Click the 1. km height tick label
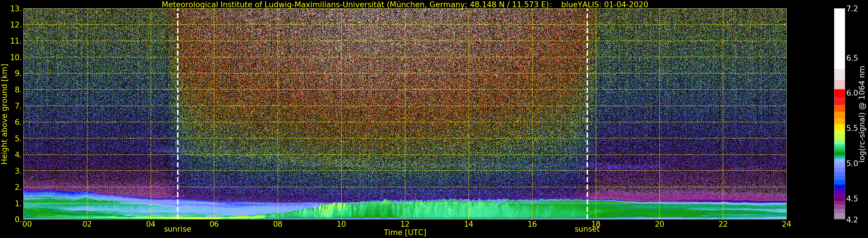 click(x=18, y=204)
